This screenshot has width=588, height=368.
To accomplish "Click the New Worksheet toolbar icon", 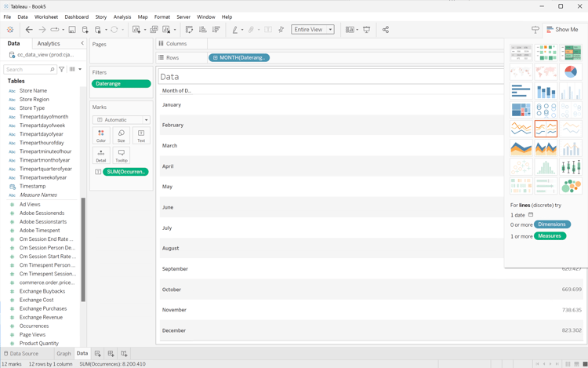I will (x=136, y=30).
